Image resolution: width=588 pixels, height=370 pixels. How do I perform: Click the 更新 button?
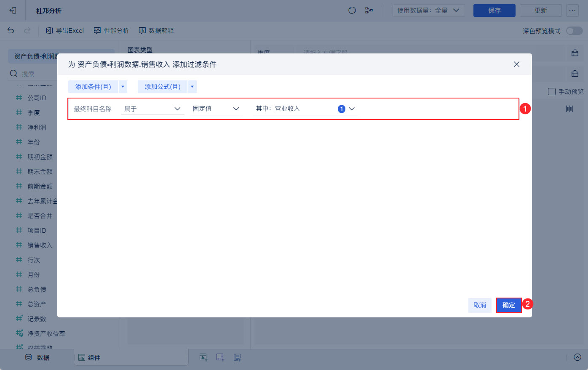540,11
